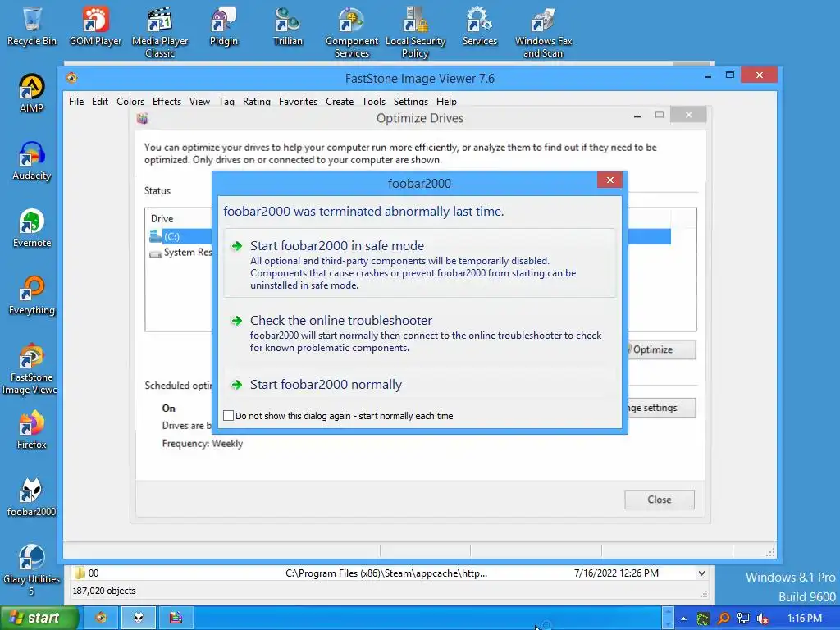This screenshot has width=840, height=630.
Task: Select the System Reserved drive row
Action: tap(181, 253)
